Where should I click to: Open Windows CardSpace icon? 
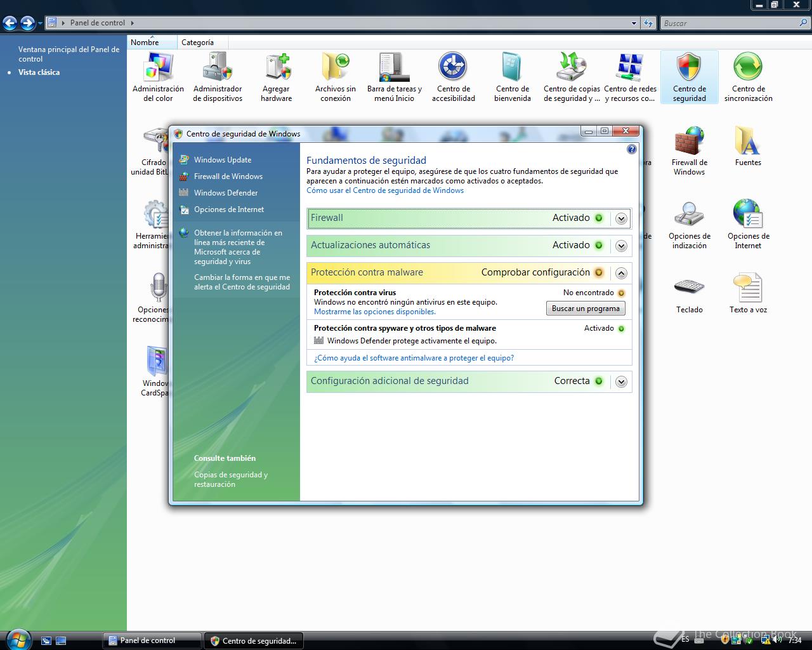[x=157, y=362]
